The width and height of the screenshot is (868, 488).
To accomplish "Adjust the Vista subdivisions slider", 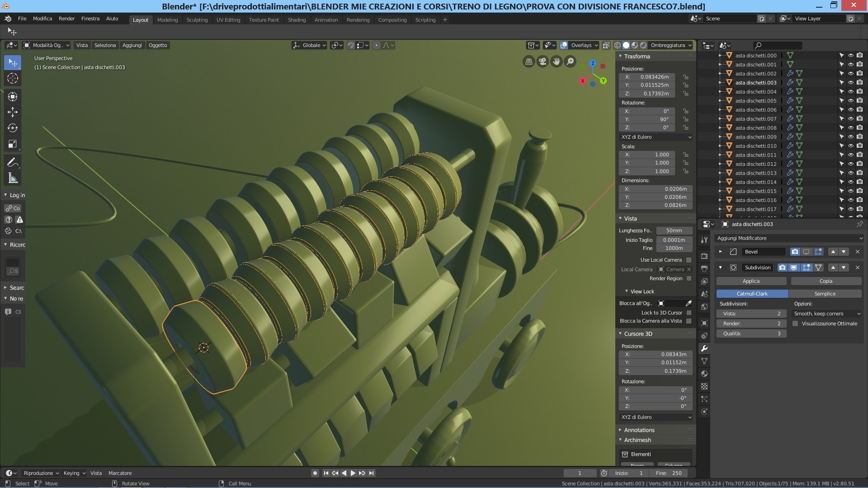I will 751,314.
